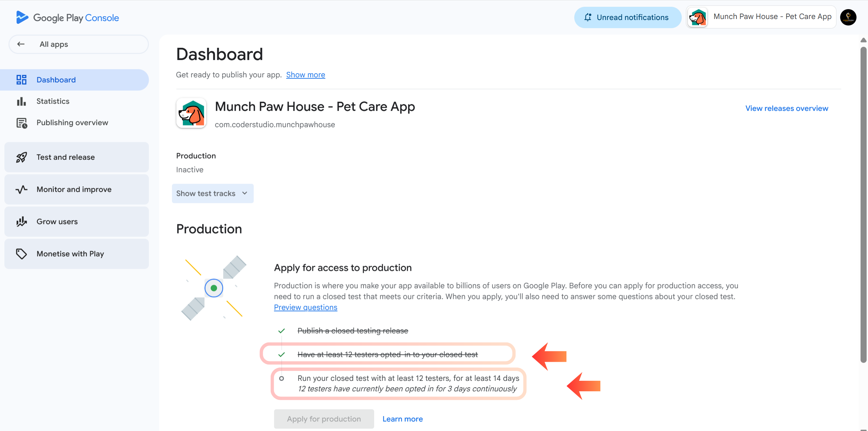Expand the Show test tracks dropdown
The width and height of the screenshot is (868, 431).
point(212,193)
